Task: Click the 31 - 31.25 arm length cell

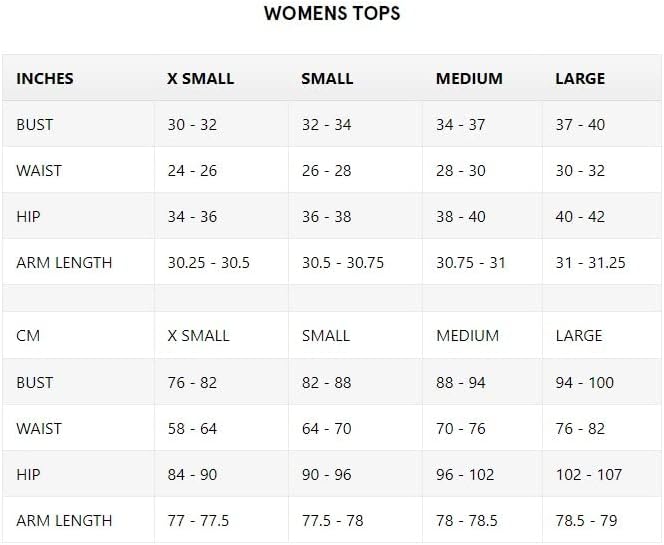Action: tap(602, 262)
